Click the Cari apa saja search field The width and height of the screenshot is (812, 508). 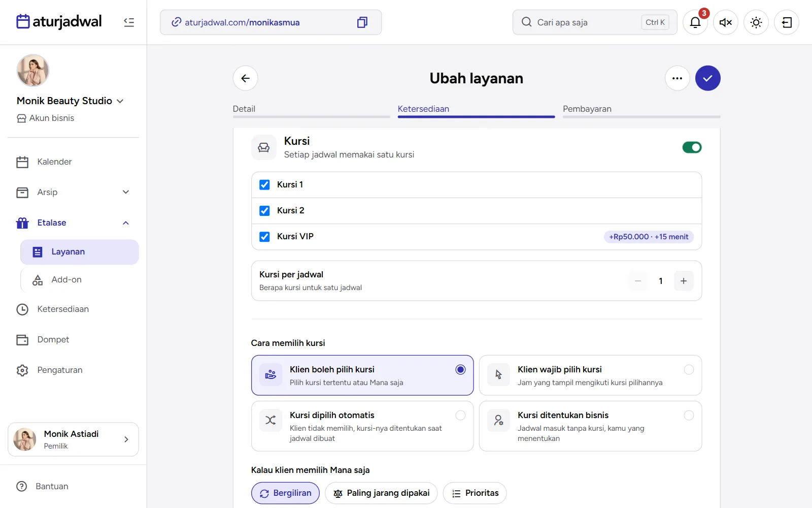(x=595, y=22)
